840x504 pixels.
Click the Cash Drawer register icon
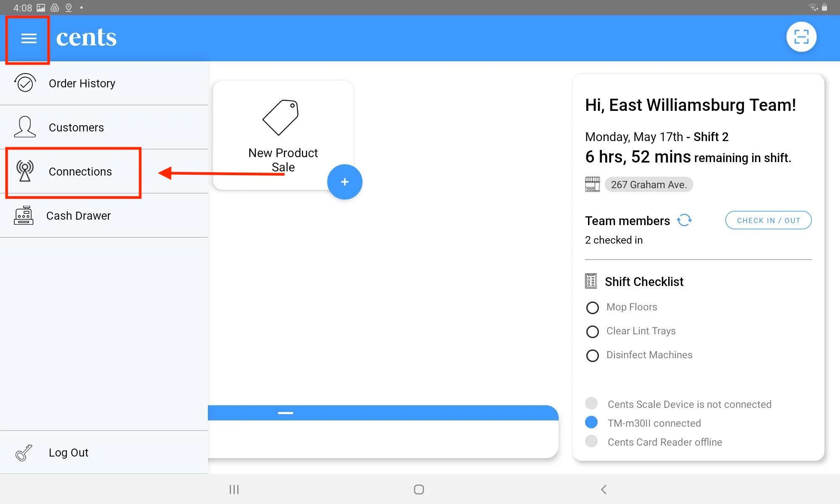[24, 215]
